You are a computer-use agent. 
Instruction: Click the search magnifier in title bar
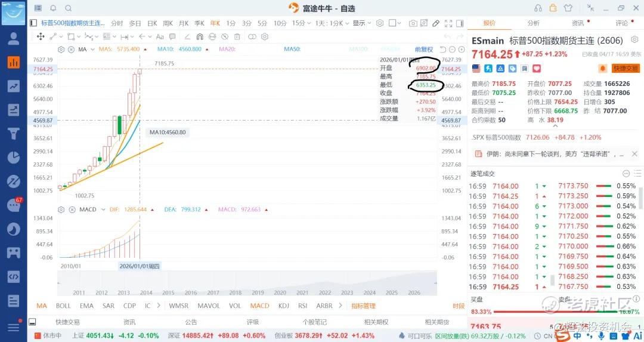(x=69, y=8)
